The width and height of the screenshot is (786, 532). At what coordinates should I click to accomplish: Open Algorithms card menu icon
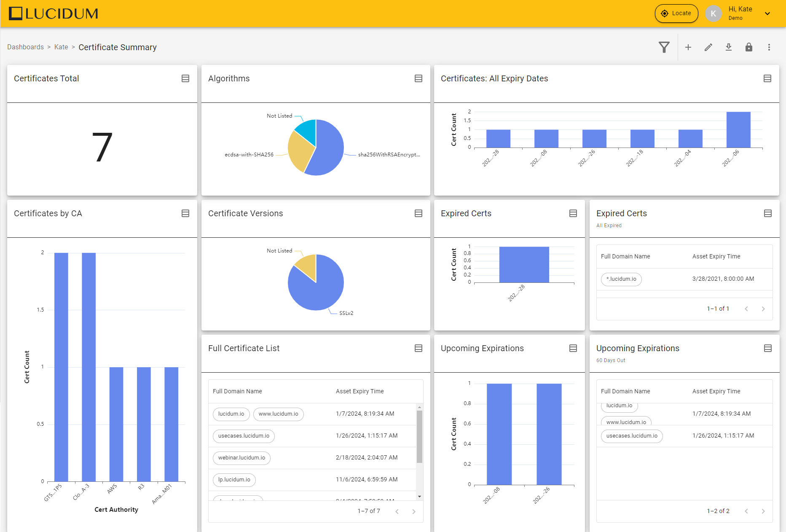pos(418,78)
